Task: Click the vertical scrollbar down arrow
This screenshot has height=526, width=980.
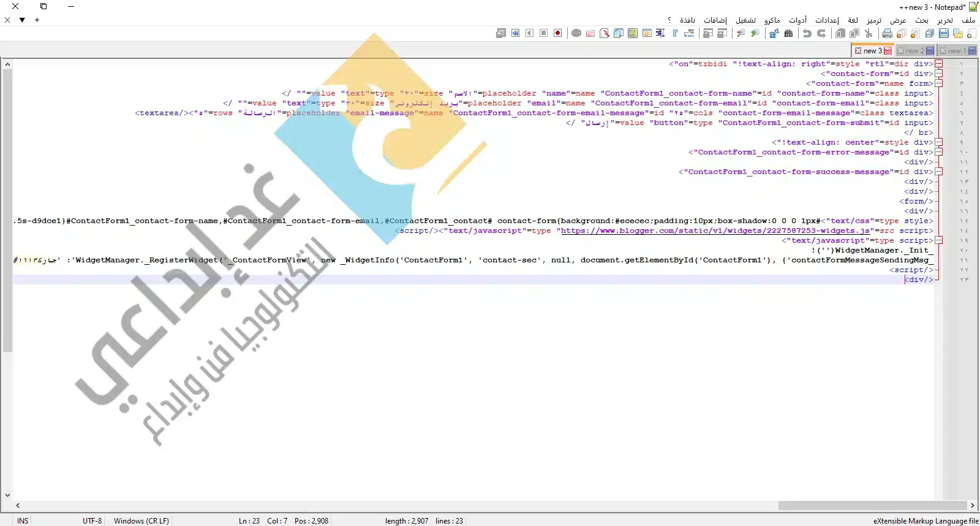Action: tap(7, 495)
